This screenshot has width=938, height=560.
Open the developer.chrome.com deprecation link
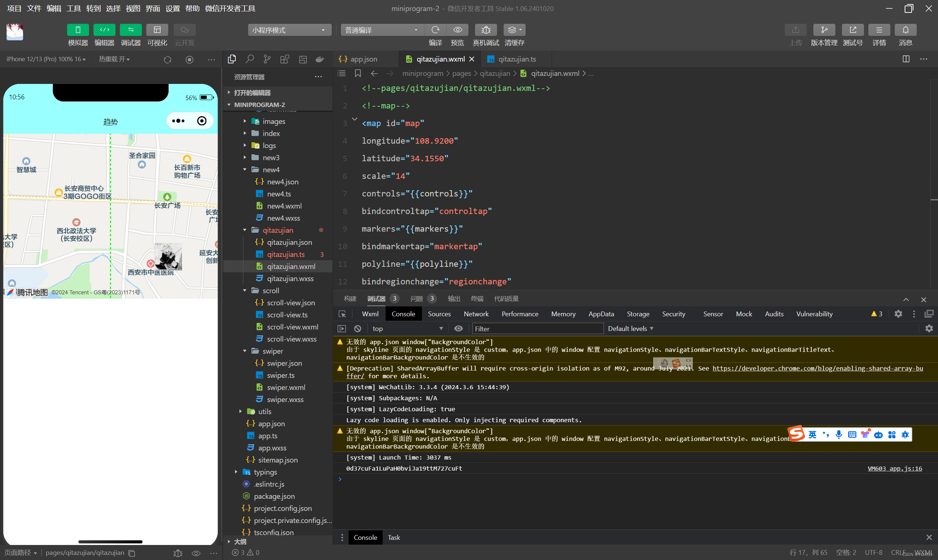click(x=817, y=368)
